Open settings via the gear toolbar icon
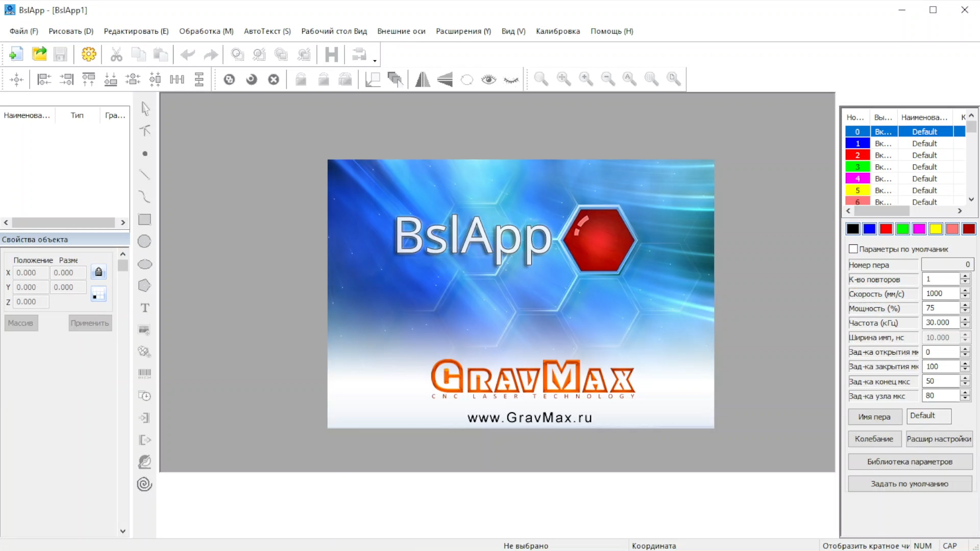Screen dimensions: 980x551 (x=88, y=54)
